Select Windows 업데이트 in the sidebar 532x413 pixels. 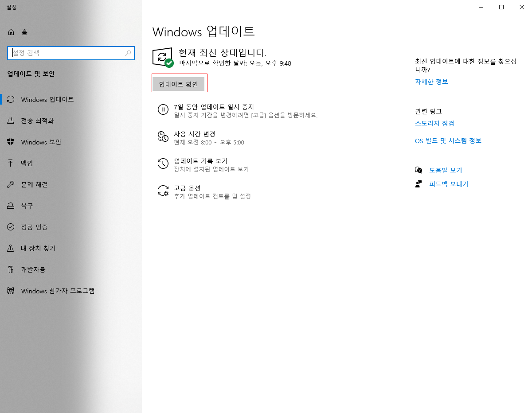[x=71, y=99]
